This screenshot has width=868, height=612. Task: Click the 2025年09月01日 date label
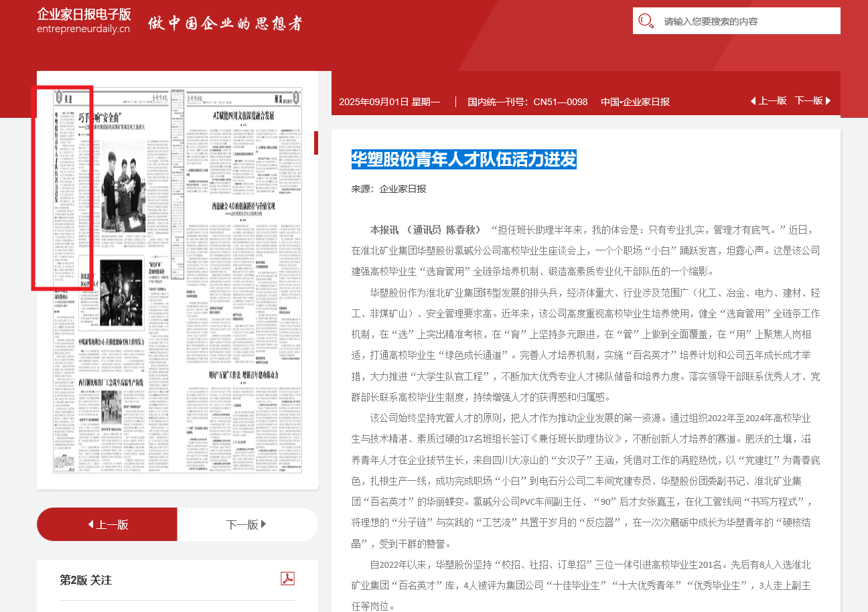(x=389, y=102)
